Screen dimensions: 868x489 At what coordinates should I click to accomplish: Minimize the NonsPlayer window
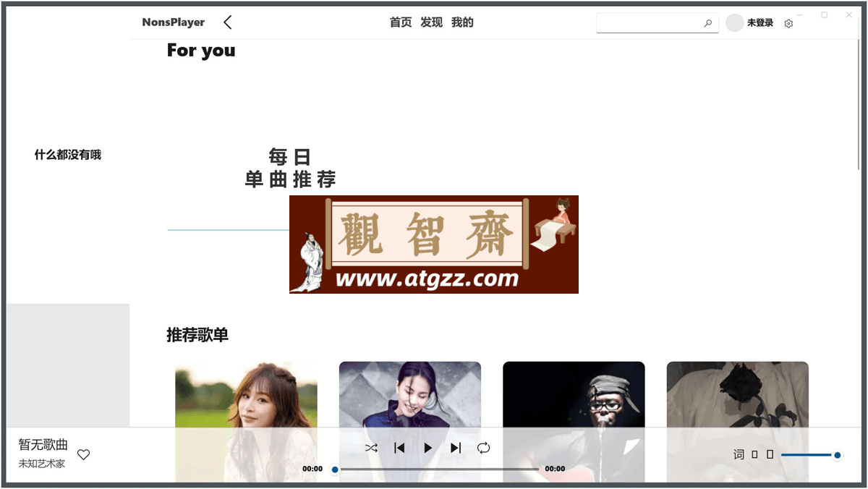[x=800, y=14]
